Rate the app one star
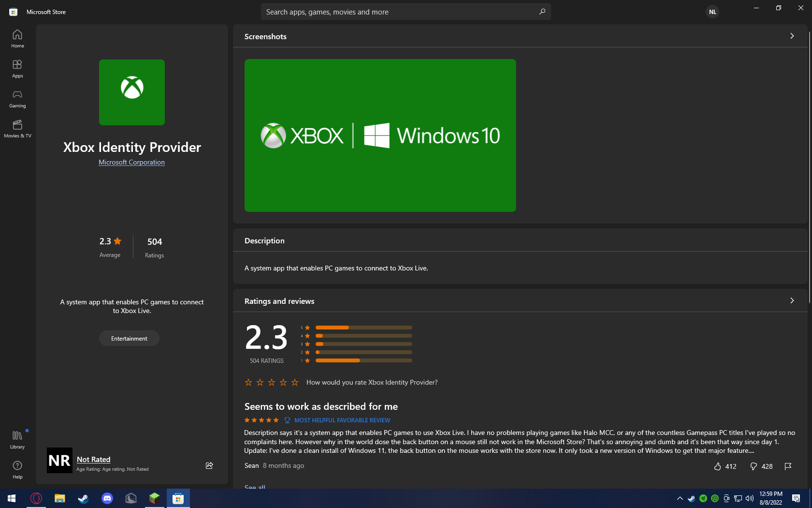The width and height of the screenshot is (812, 508). point(248,382)
